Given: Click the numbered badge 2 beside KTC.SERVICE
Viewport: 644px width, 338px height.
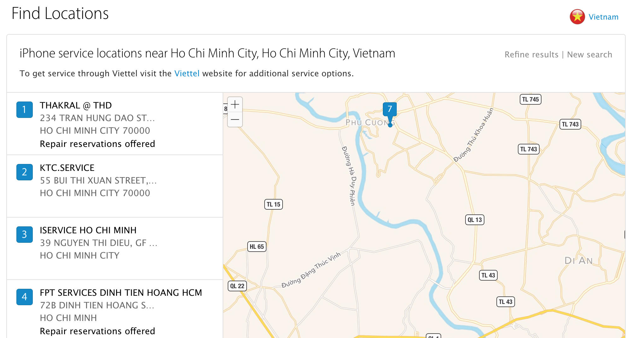Looking at the screenshot, I should 24,172.
